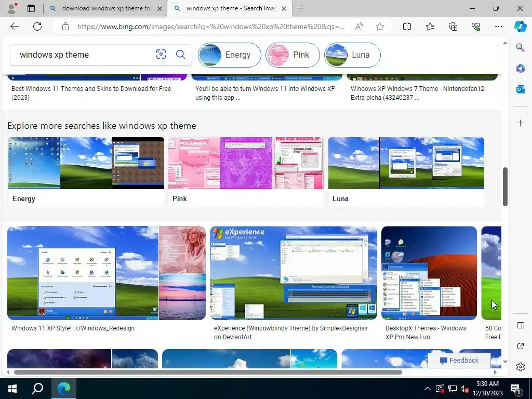The image size is (532, 399).
Task: Open Luna related search card
Action: point(406,171)
